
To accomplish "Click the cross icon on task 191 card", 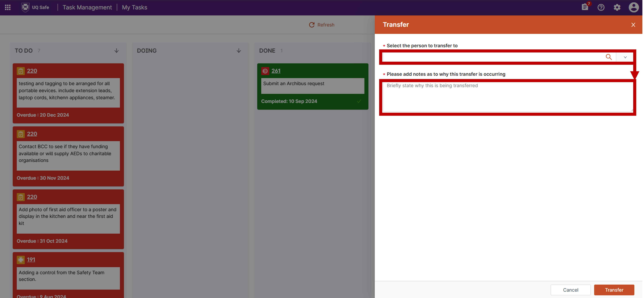I will click(21, 260).
